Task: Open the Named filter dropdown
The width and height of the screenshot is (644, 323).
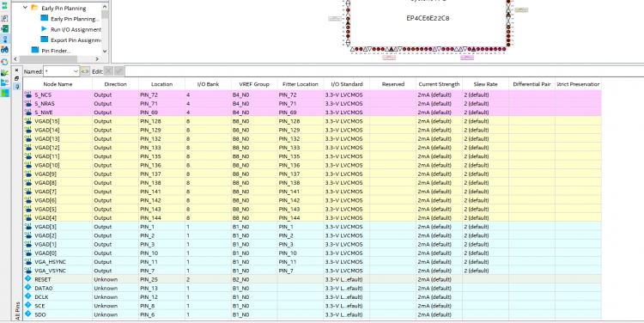Action: point(76,71)
